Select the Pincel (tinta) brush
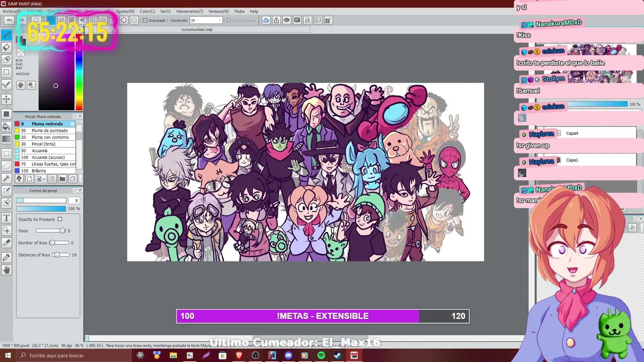Viewport: 644px width, 362px height. tap(45, 144)
